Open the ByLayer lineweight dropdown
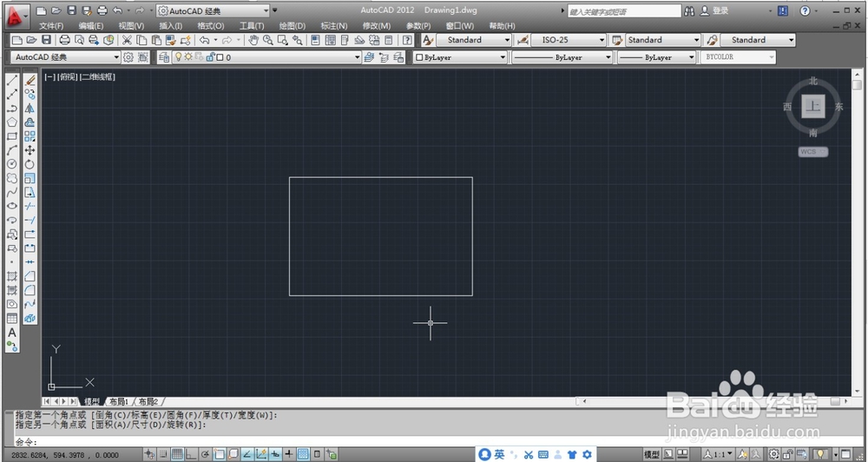Image resolution: width=868 pixels, height=462 pixels. click(x=656, y=57)
